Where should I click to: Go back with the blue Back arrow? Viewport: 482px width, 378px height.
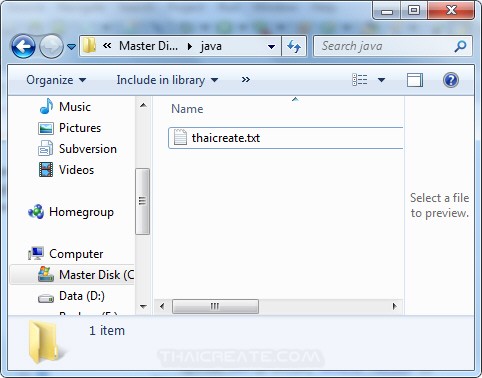click(x=23, y=46)
